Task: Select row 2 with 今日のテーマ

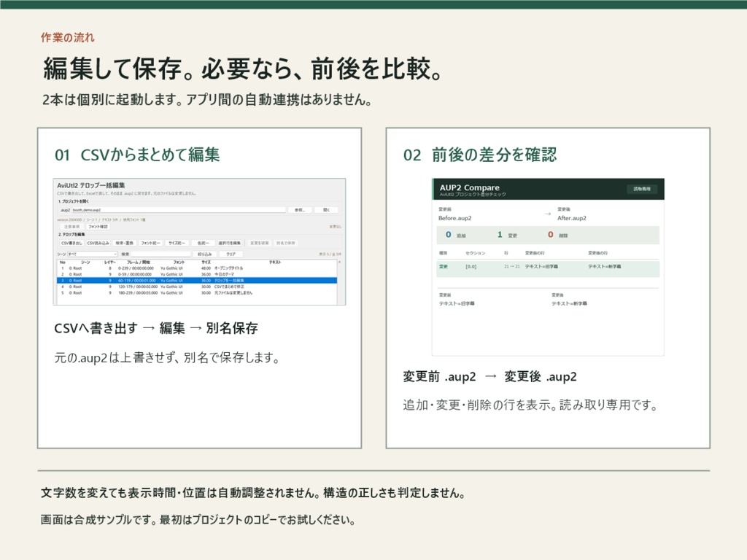Action: [197, 274]
